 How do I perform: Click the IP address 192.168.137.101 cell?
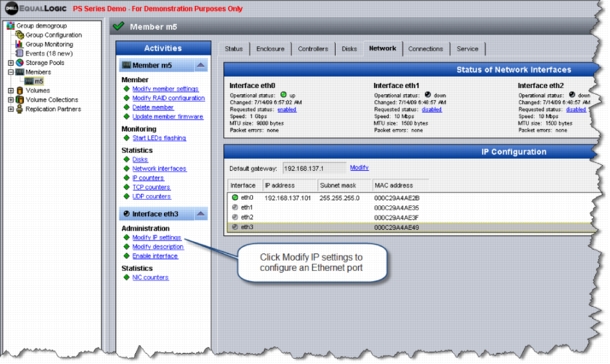(287, 198)
